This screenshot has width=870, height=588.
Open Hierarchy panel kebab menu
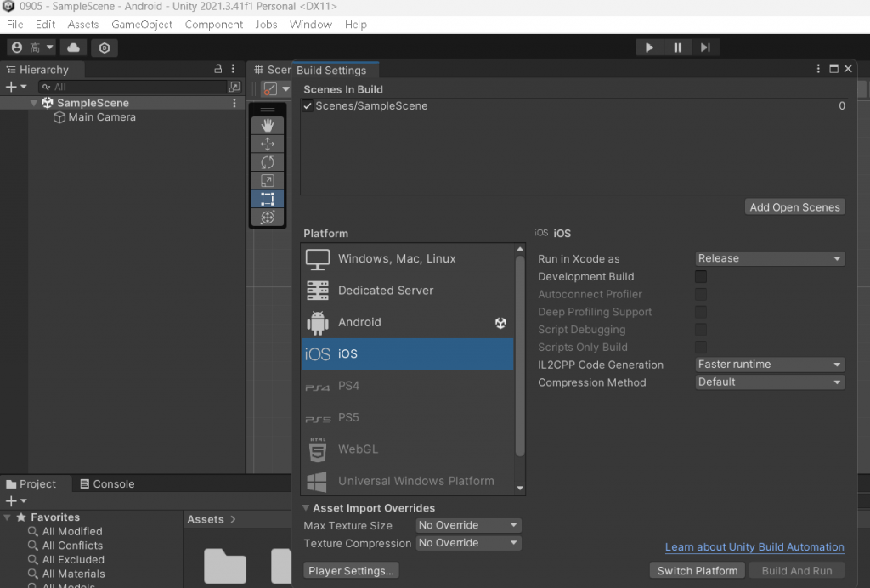click(x=233, y=69)
